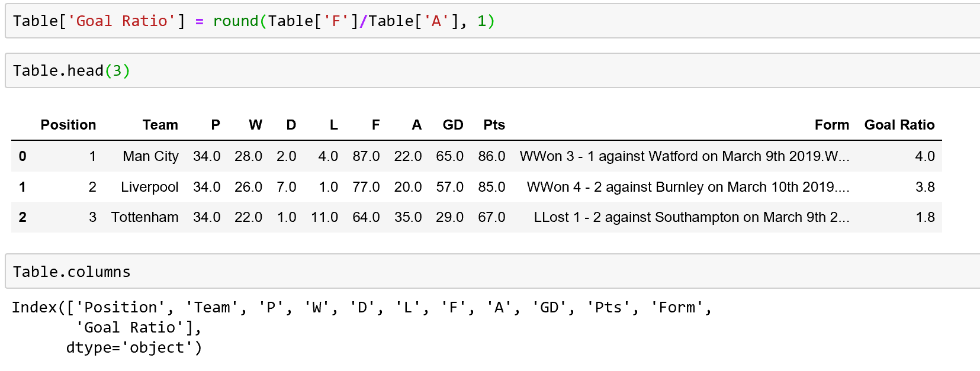
Task: Select the Man City team cell
Action: pyautogui.click(x=150, y=156)
